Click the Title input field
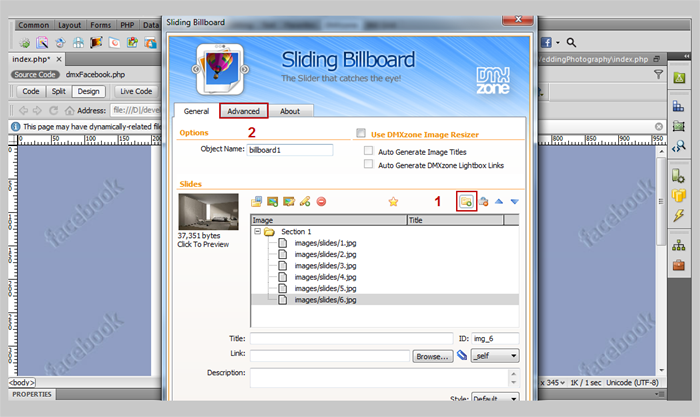This screenshot has height=417, width=700. coord(351,338)
